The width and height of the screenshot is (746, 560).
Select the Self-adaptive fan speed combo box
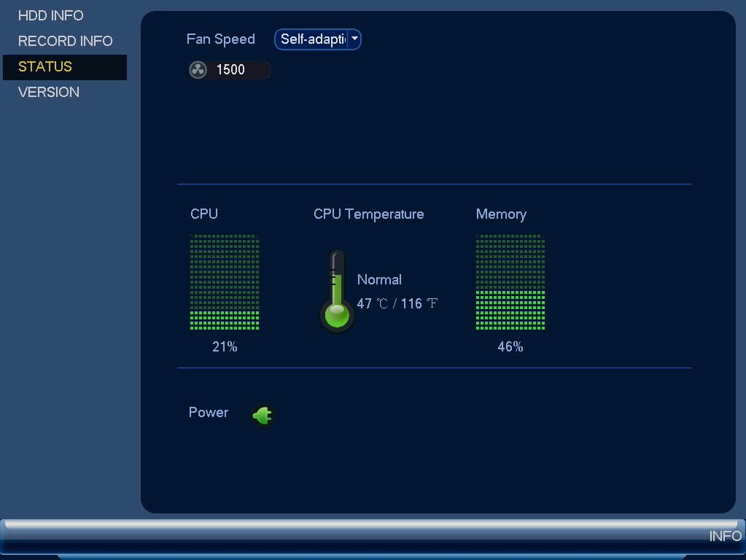(x=318, y=39)
